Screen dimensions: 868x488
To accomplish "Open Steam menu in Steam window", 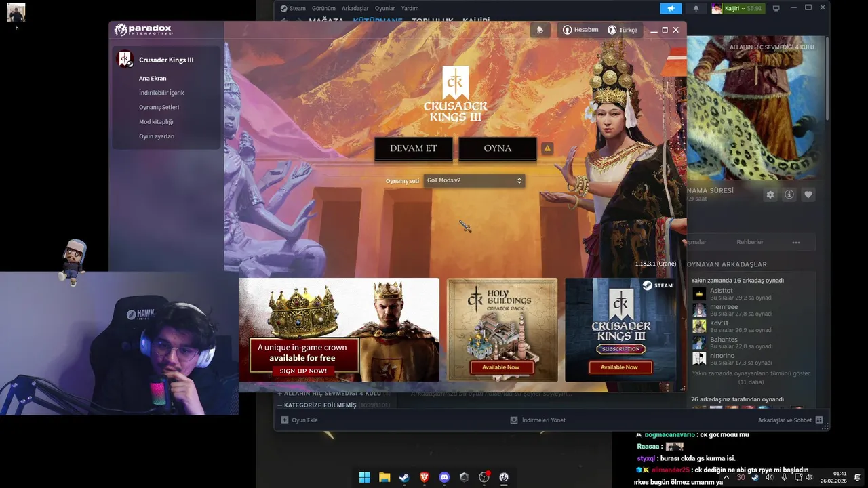I will point(293,8).
